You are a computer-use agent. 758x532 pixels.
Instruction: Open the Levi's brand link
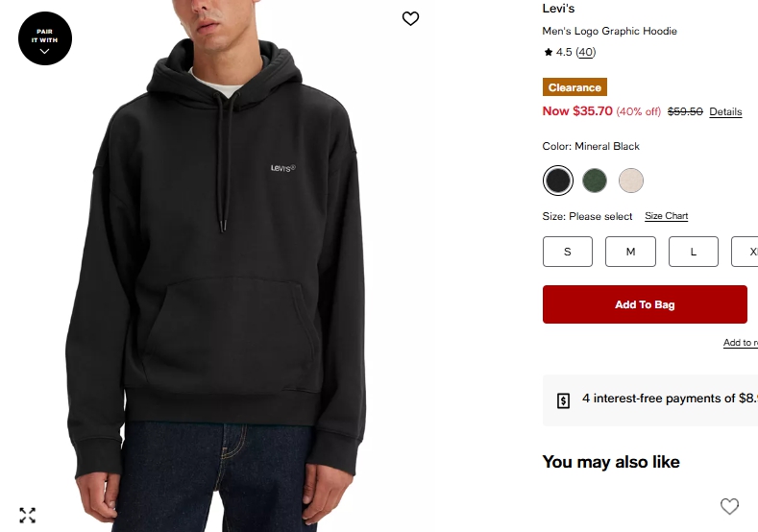[558, 9]
